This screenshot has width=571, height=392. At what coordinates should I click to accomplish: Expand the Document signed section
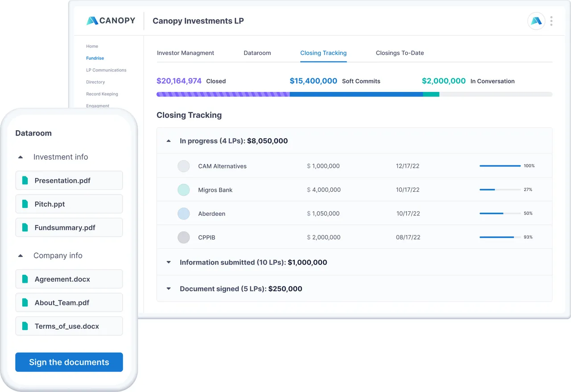[169, 289]
